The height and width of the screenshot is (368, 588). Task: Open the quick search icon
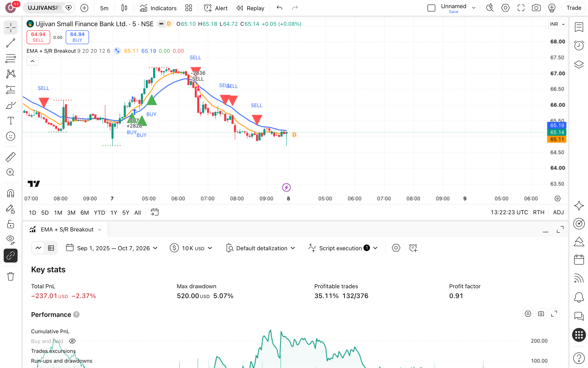point(490,8)
